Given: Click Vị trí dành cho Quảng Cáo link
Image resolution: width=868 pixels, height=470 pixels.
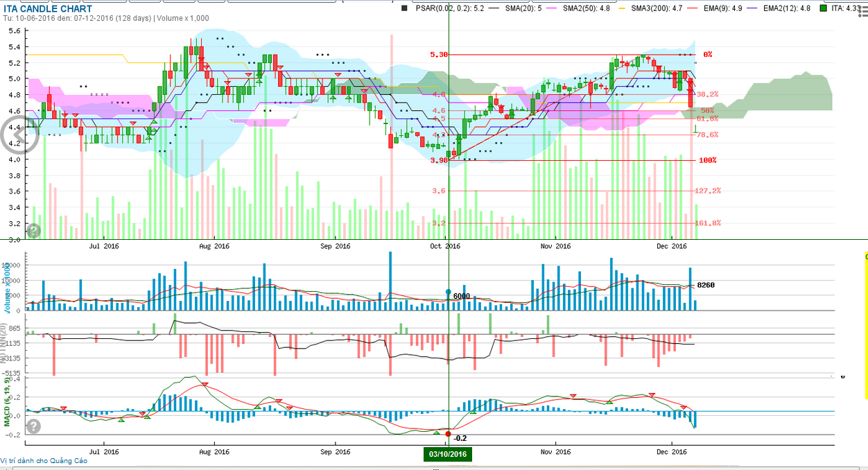Looking at the screenshot, I should [x=44, y=460].
